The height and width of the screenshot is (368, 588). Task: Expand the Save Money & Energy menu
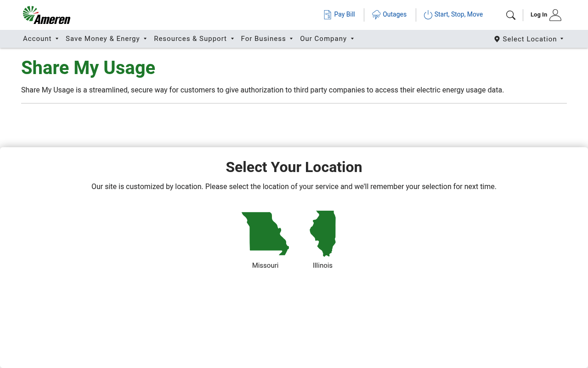106,39
